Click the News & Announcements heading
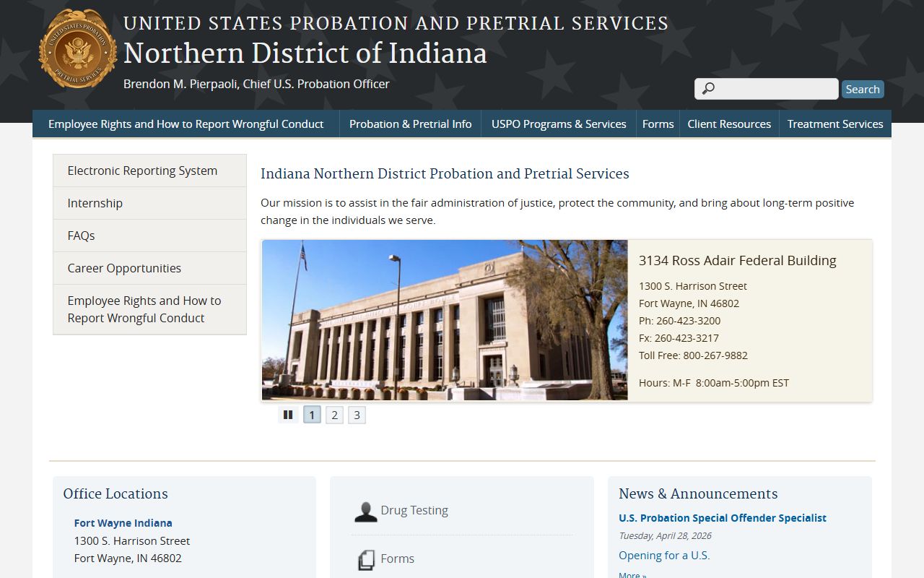 [698, 493]
